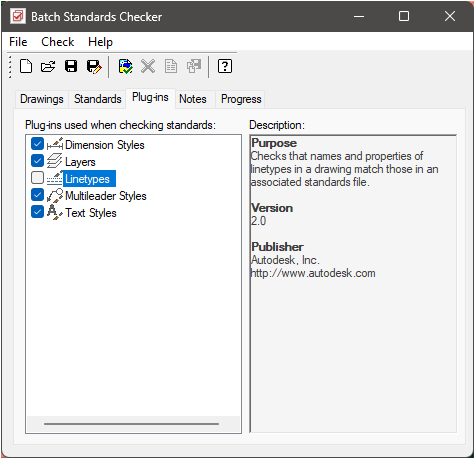This screenshot has width=475, height=460.
Task: Open the Check menu
Action: click(58, 42)
